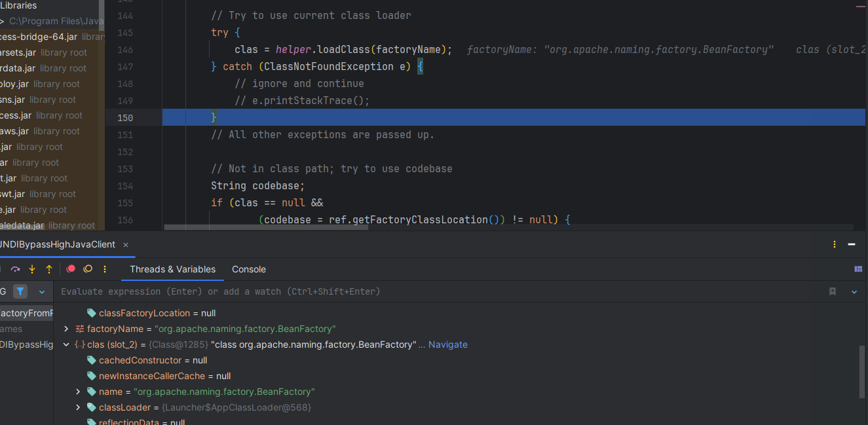Expand the factoryName variable node
The width and height of the screenshot is (868, 425).
coord(66,329)
